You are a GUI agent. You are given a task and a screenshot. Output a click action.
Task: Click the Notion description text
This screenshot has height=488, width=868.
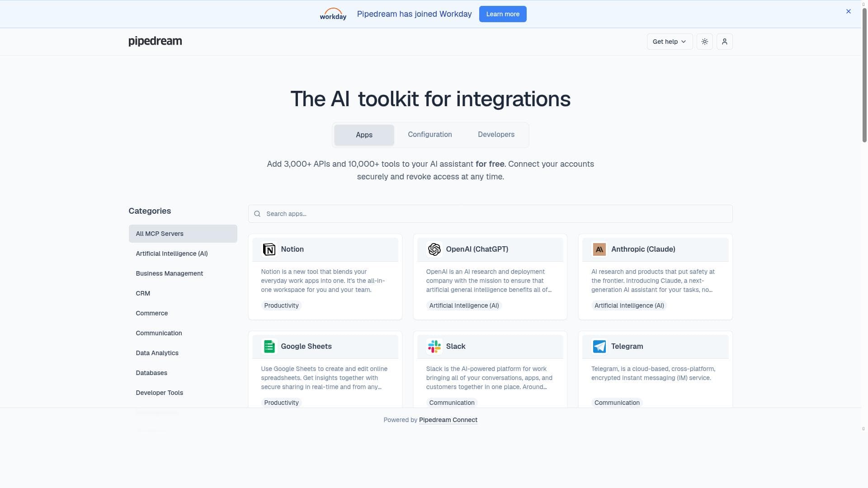(x=323, y=281)
